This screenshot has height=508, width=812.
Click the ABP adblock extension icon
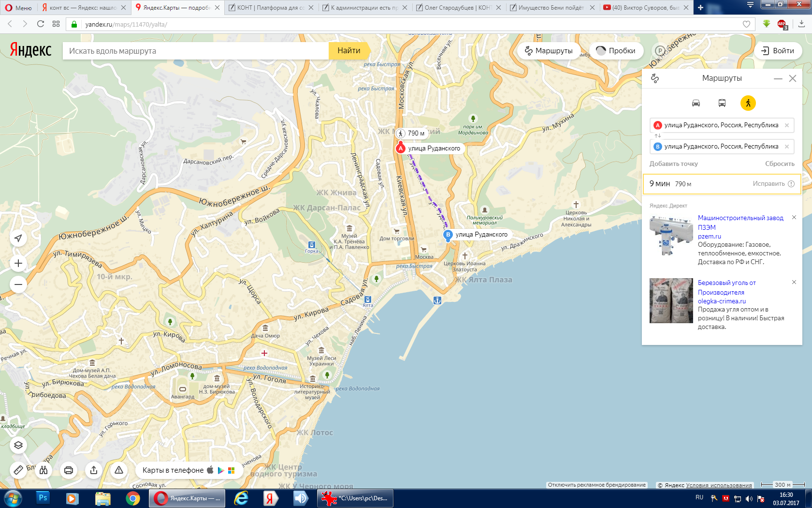[x=782, y=24]
